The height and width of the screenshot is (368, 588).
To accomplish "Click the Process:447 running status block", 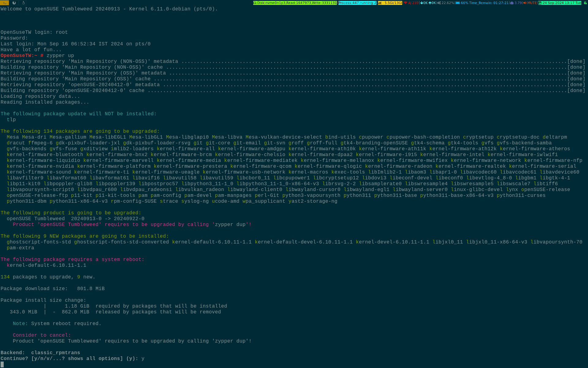I will coord(357,3).
